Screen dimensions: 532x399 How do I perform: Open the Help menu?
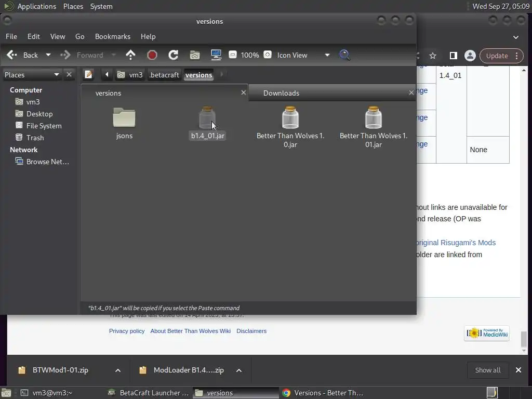(x=148, y=36)
